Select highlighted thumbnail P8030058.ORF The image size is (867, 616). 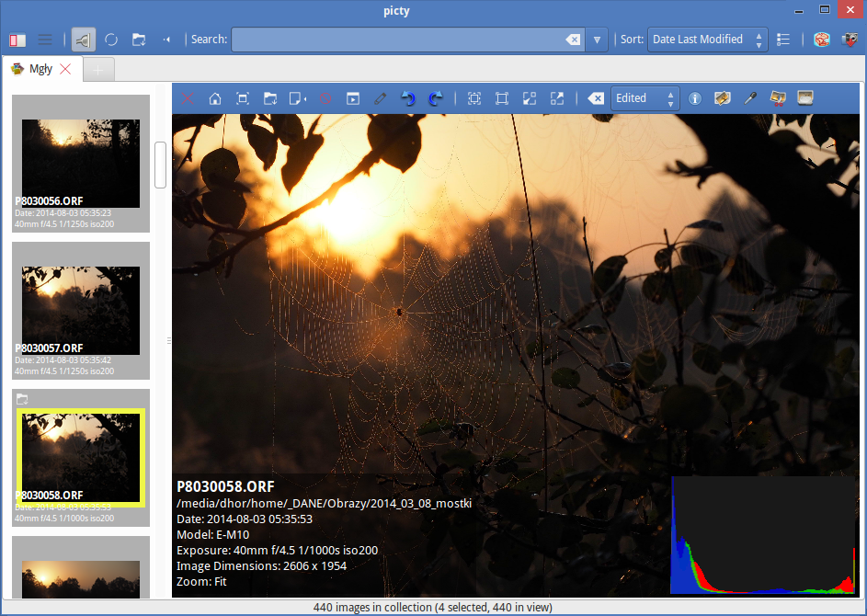click(x=81, y=458)
